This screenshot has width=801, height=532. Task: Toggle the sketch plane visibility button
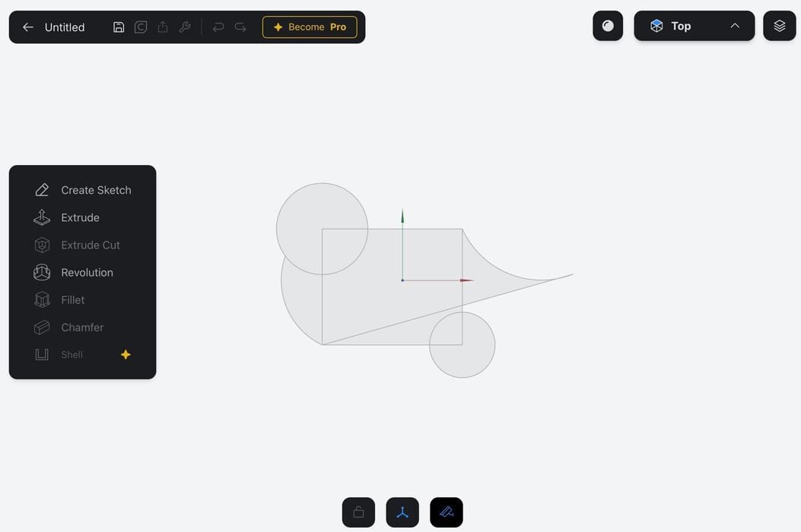447,512
